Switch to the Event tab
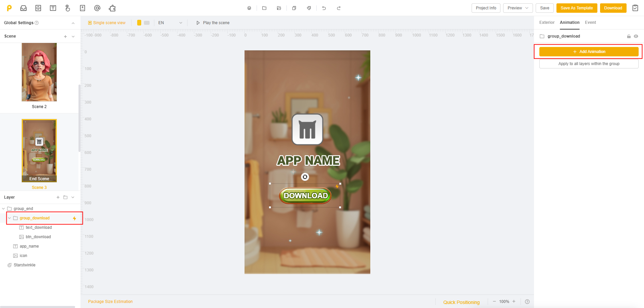644x308 pixels. (590, 22)
